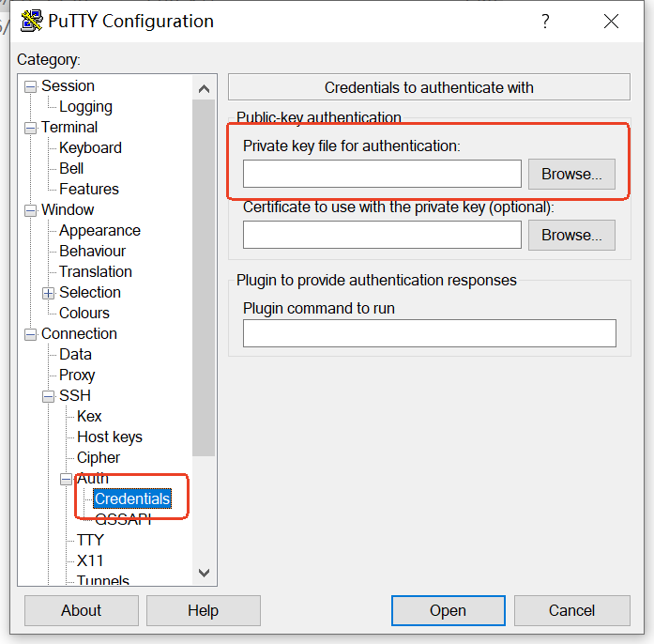
Task: Click the private key file input field
Action: pos(382,174)
